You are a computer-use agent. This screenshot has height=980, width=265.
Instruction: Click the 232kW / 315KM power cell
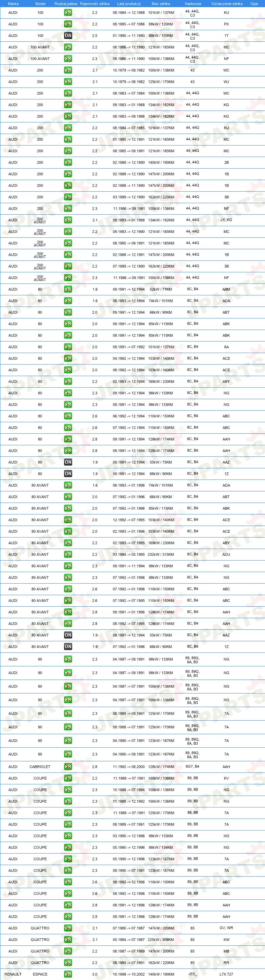161,554
